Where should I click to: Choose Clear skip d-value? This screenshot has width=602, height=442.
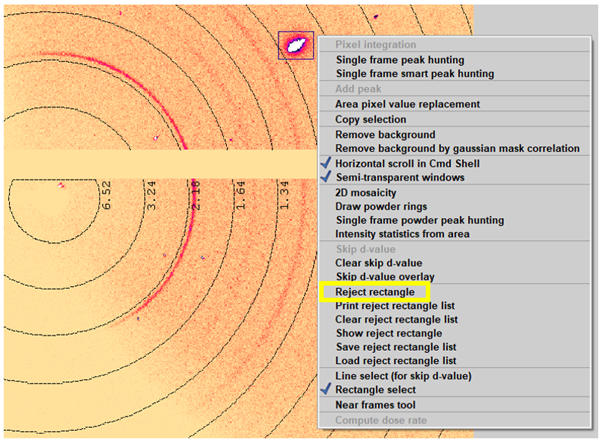click(379, 263)
